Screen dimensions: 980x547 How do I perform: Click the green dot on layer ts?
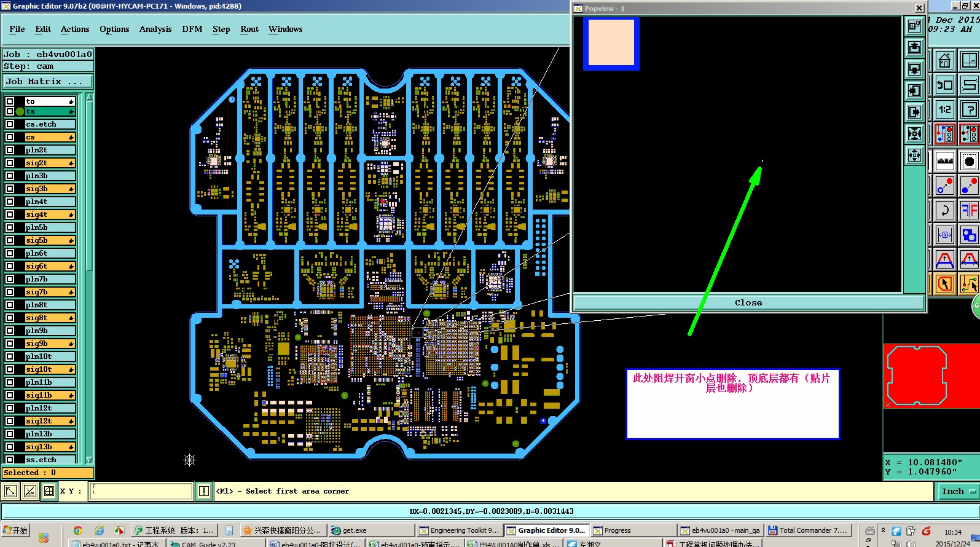pyautogui.click(x=20, y=111)
